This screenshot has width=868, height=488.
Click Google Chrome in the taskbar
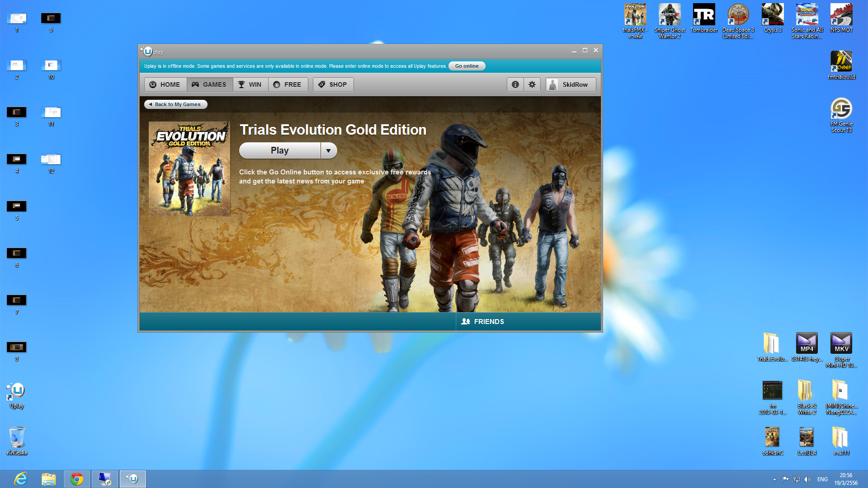coord(77,479)
